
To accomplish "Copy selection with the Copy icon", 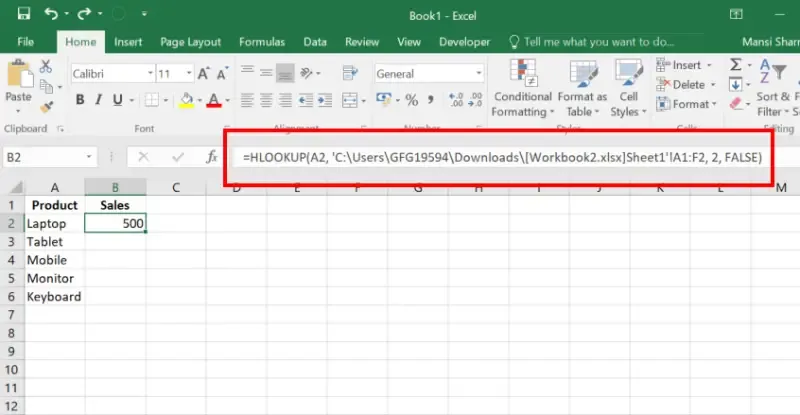I will pos(46,87).
